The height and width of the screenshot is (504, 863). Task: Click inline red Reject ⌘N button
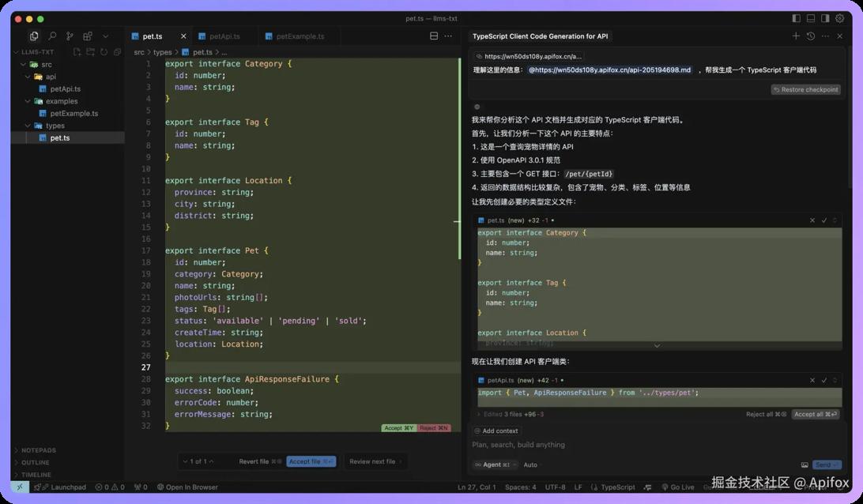(x=434, y=428)
